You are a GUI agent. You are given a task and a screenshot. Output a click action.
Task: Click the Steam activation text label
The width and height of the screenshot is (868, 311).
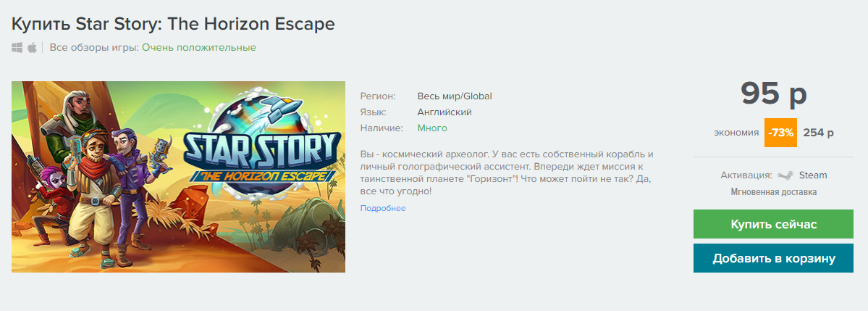click(813, 175)
